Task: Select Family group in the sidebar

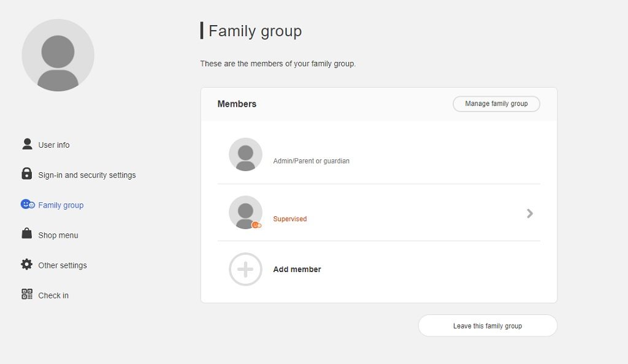Action: tap(61, 205)
